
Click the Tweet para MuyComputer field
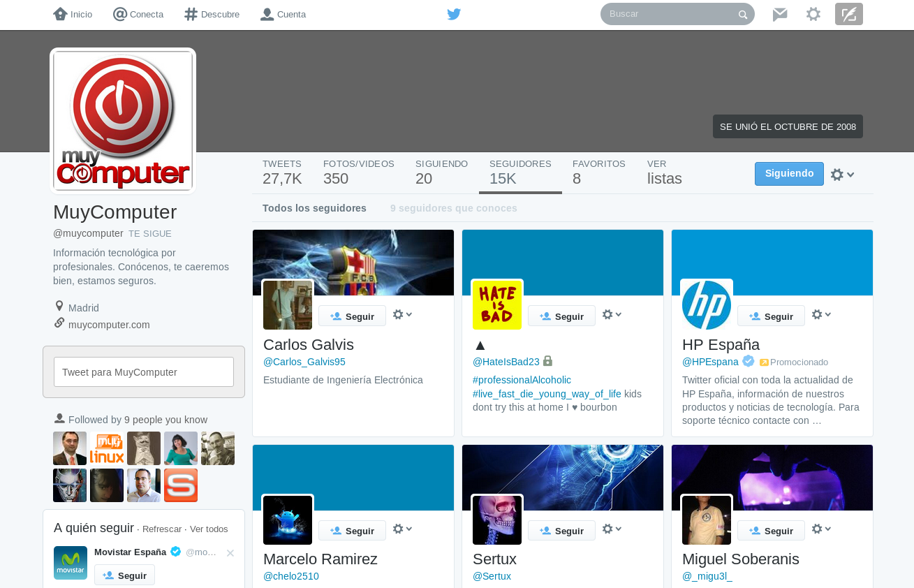pos(144,372)
